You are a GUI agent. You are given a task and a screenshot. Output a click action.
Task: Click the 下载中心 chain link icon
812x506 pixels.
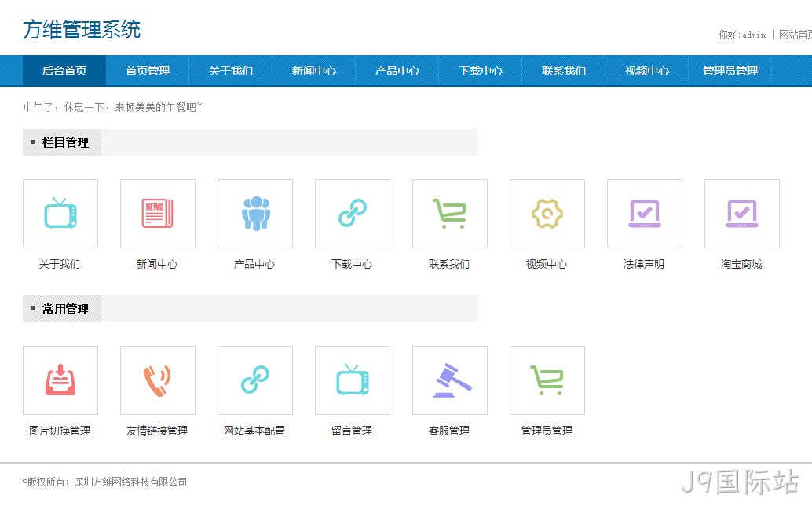[352, 214]
